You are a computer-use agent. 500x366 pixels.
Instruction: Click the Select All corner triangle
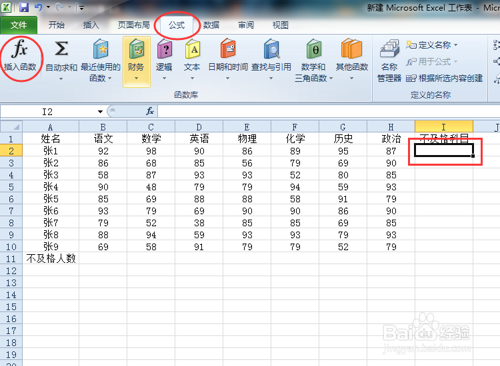(x=11, y=127)
